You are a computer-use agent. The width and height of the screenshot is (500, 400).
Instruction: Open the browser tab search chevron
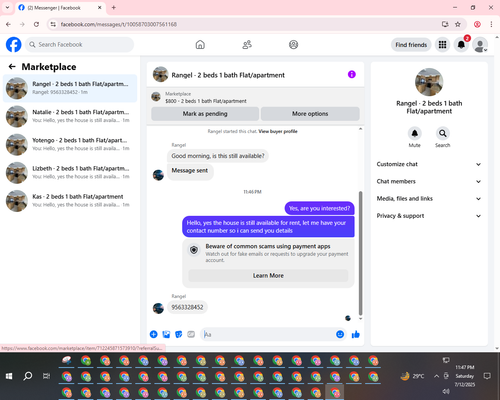[x=7, y=7]
